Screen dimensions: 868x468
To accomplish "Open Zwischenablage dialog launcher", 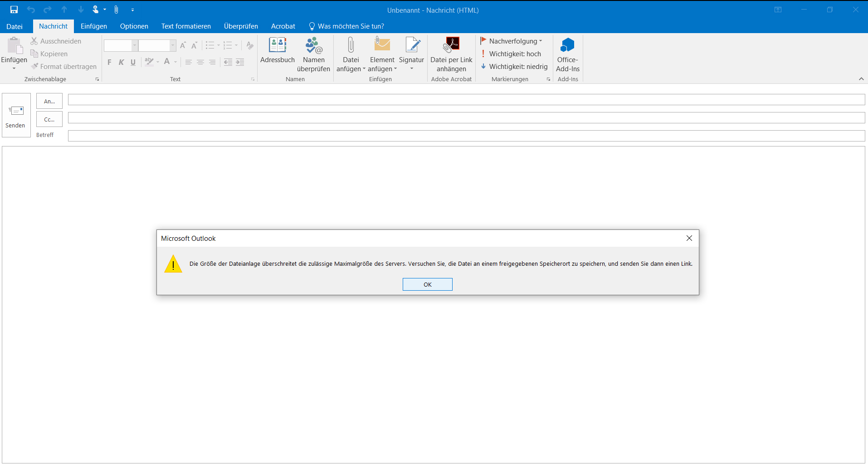I will pyautogui.click(x=97, y=79).
